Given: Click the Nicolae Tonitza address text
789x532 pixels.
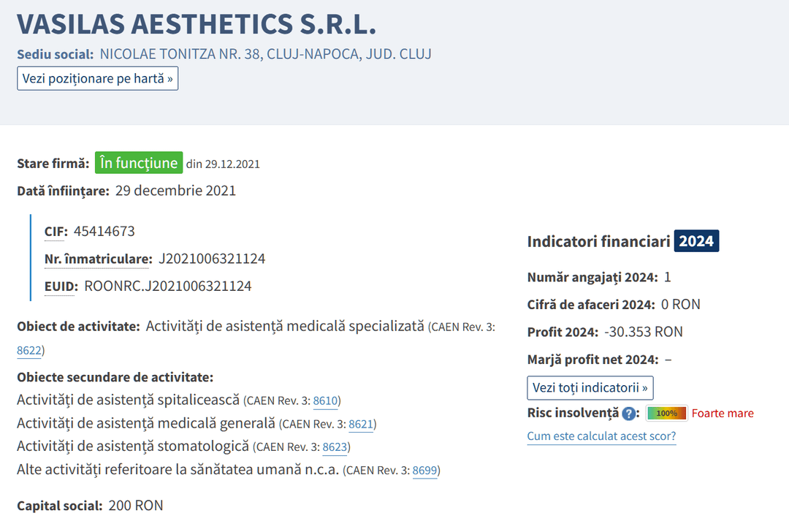Looking at the screenshot, I should click(x=265, y=54).
